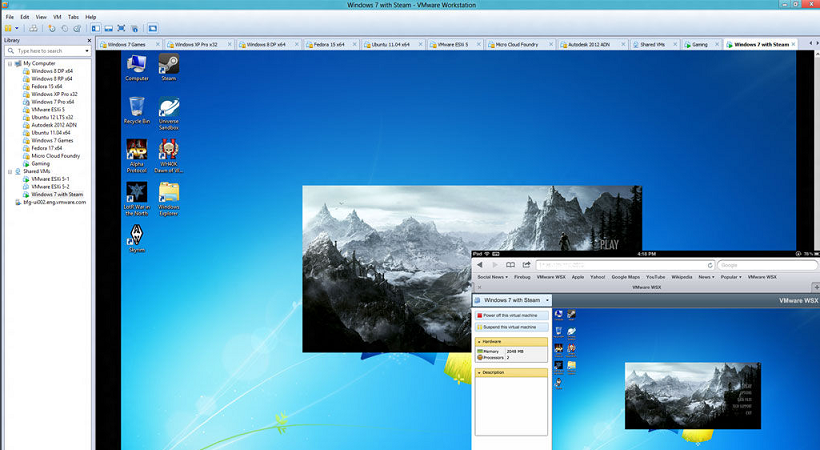Click Power off this virtual machine
Viewport: 820px width, 450px height.
point(511,316)
